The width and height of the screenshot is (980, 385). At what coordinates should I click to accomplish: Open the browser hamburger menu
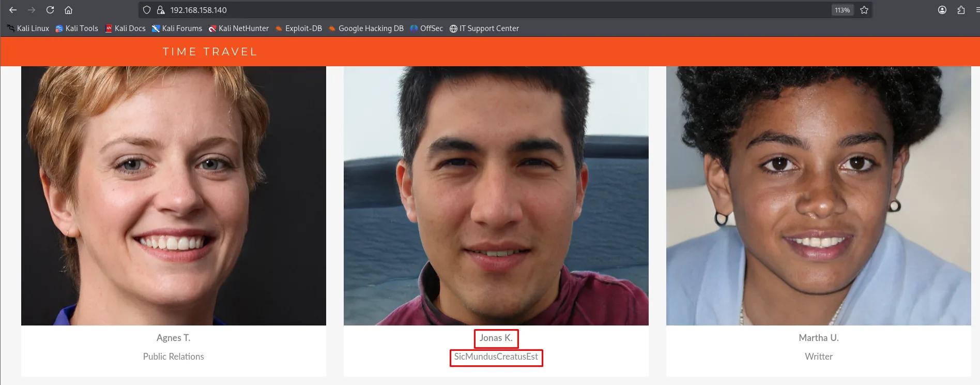point(977,10)
